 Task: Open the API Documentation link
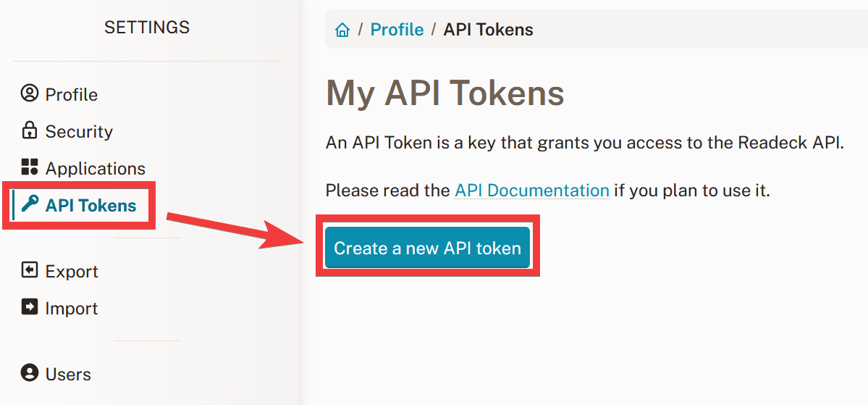(531, 191)
